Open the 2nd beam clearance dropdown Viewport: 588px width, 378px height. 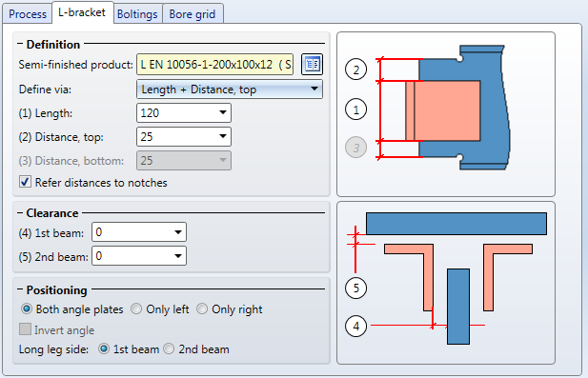[x=139, y=256]
